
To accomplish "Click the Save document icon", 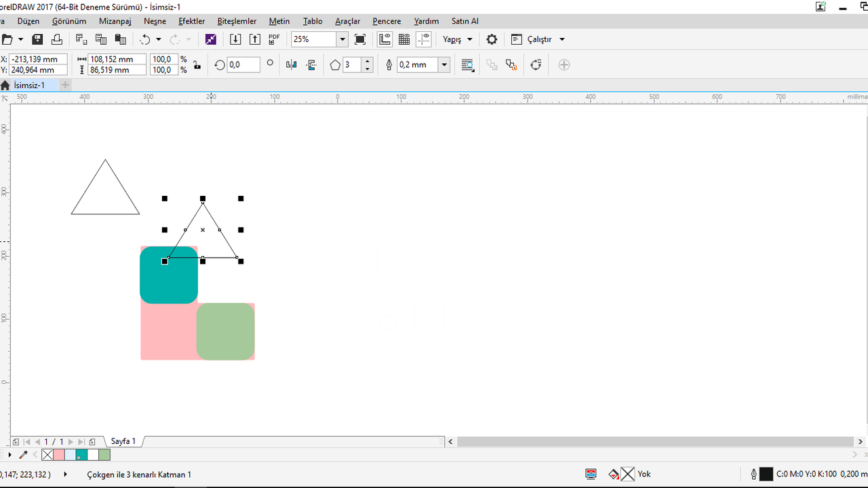I will click(38, 39).
